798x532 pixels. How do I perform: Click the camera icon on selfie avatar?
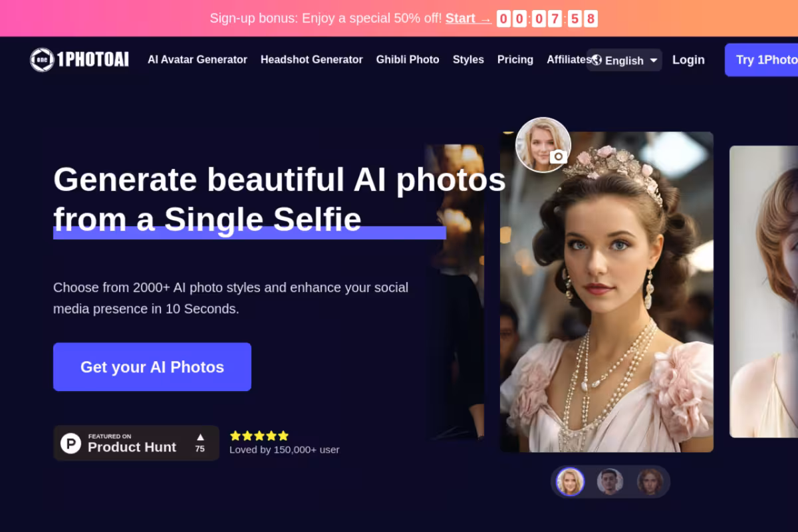coord(559,156)
